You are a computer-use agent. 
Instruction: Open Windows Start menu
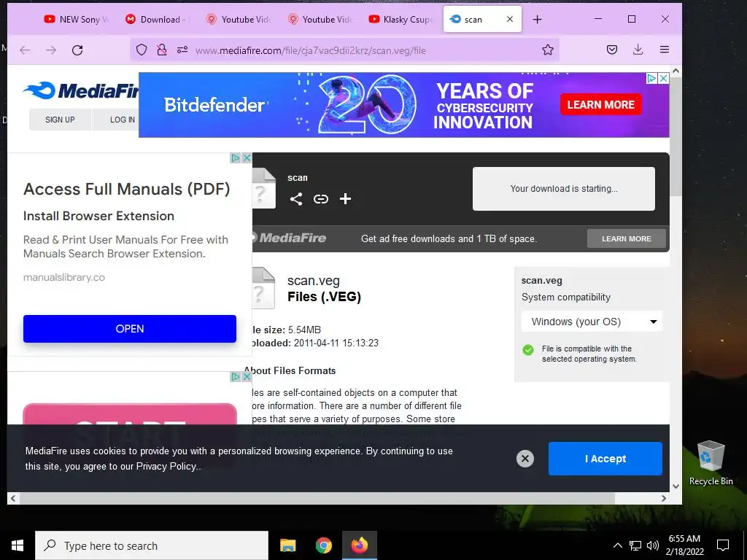18,545
